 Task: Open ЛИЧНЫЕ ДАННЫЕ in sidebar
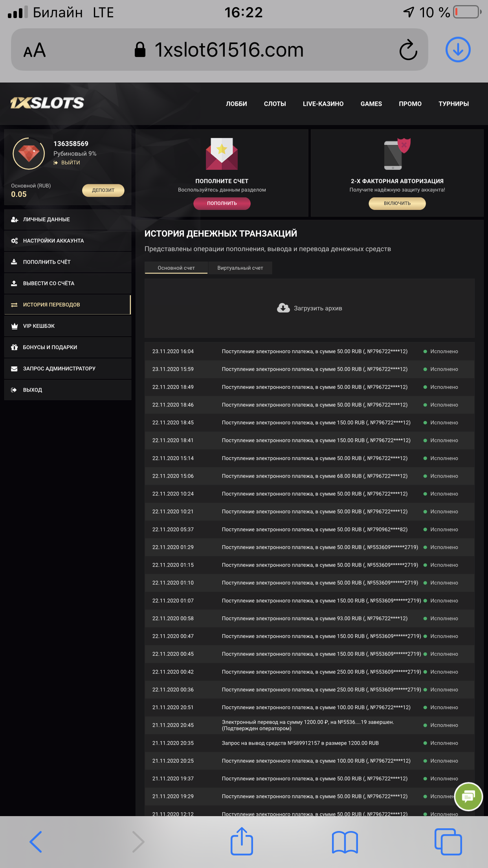tap(68, 219)
